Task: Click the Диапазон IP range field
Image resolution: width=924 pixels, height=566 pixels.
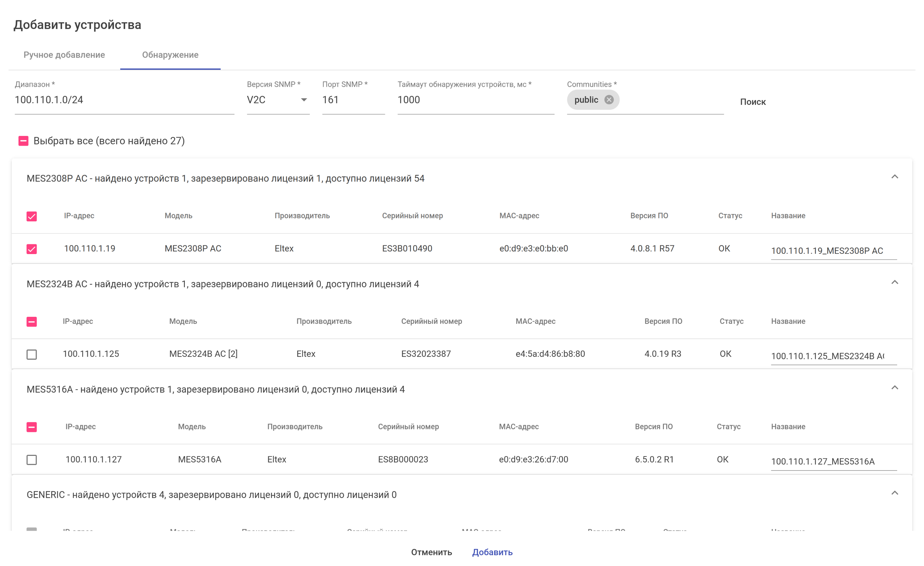Action: point(124,100)
